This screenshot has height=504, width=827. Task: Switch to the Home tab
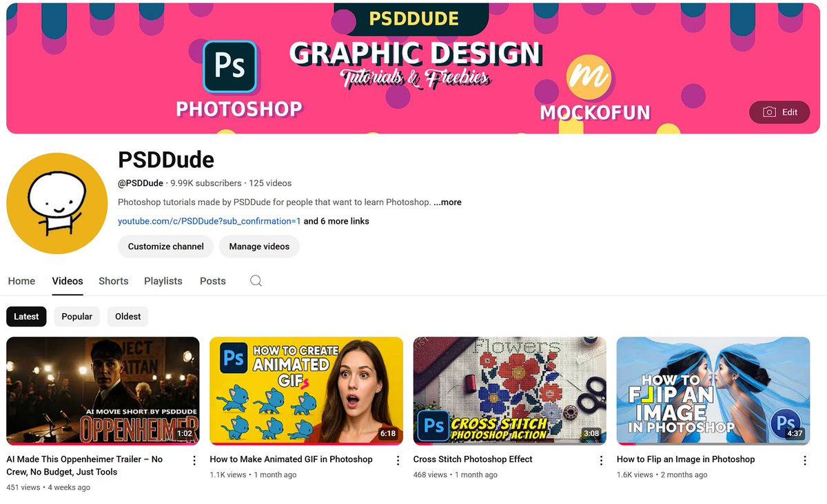coord(21,281)
